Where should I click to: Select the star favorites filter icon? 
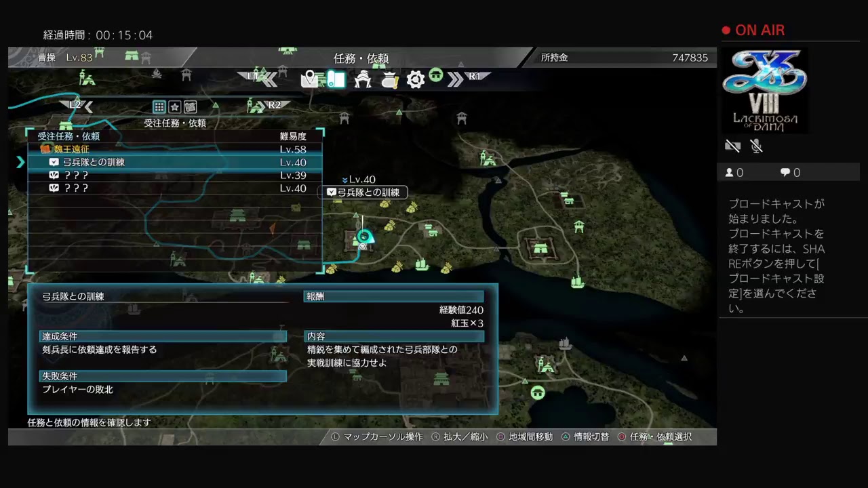point(174,107)
